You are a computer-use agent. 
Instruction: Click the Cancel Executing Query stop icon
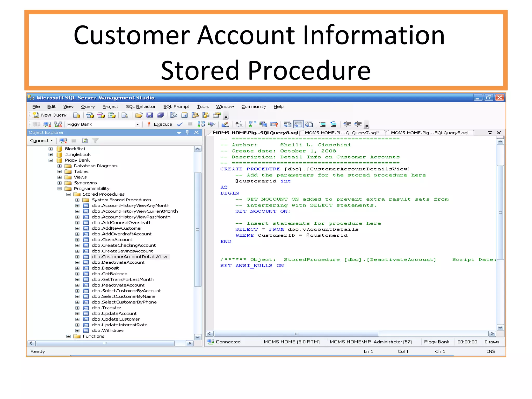(190, 124)
